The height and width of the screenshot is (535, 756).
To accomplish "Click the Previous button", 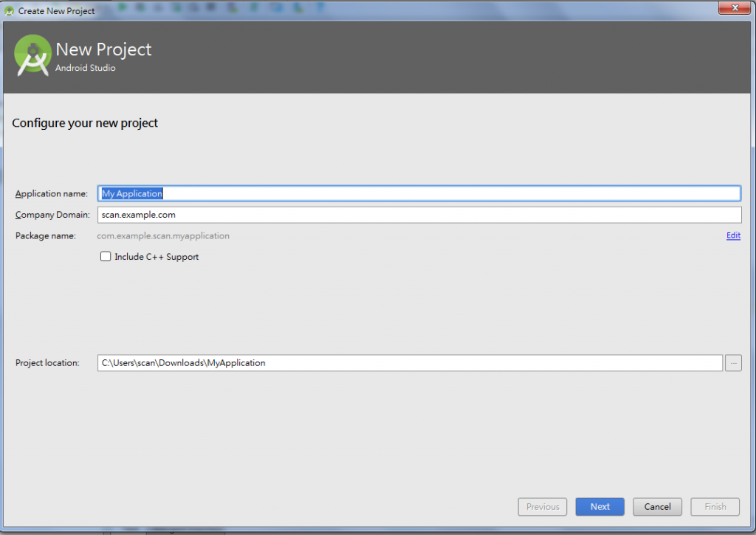I will tap(543, 506).
